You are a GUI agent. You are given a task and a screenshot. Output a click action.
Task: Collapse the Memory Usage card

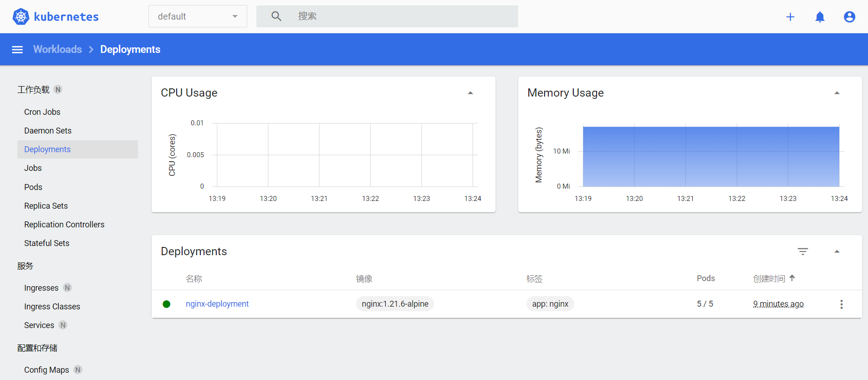point(837,93)
